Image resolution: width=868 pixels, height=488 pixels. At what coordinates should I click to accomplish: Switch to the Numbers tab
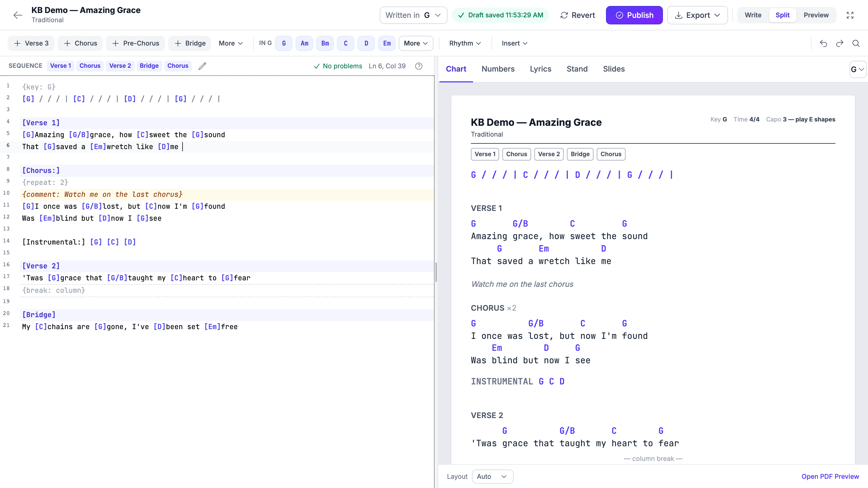(x=498, y=69)
